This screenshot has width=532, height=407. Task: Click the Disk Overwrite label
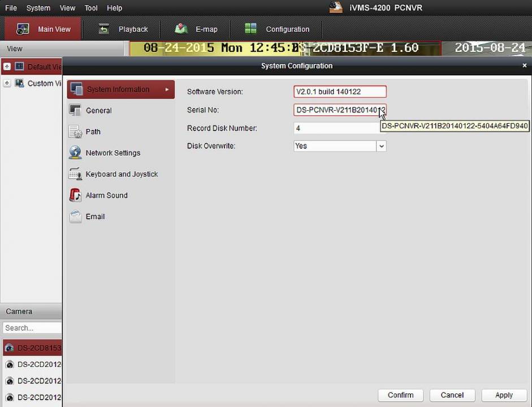click(x=211, y=146)
